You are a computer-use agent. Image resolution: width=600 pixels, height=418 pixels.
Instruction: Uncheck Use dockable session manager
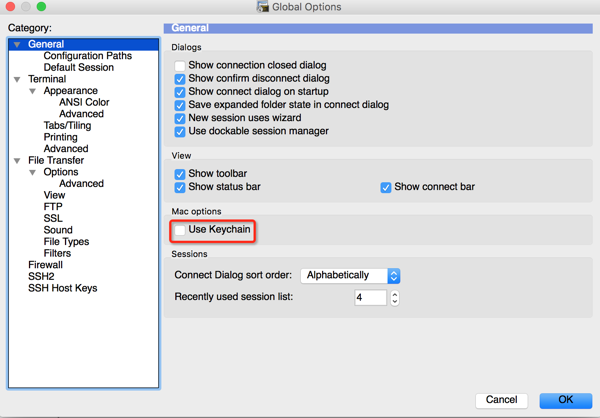pyautogui.click(x=180, y=131)
